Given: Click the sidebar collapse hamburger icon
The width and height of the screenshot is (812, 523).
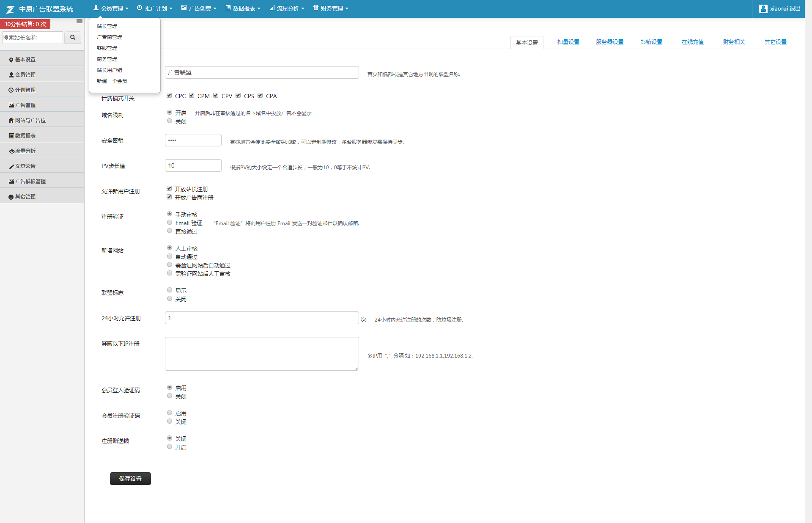Looking at the screenshot, I should tap(80, 21).
